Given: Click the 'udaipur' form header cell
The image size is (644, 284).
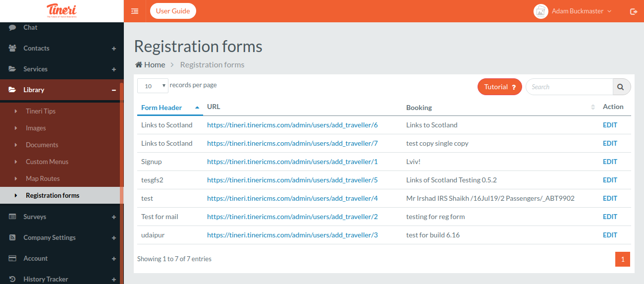Looking at the screenshot, I should click(153, 235).
